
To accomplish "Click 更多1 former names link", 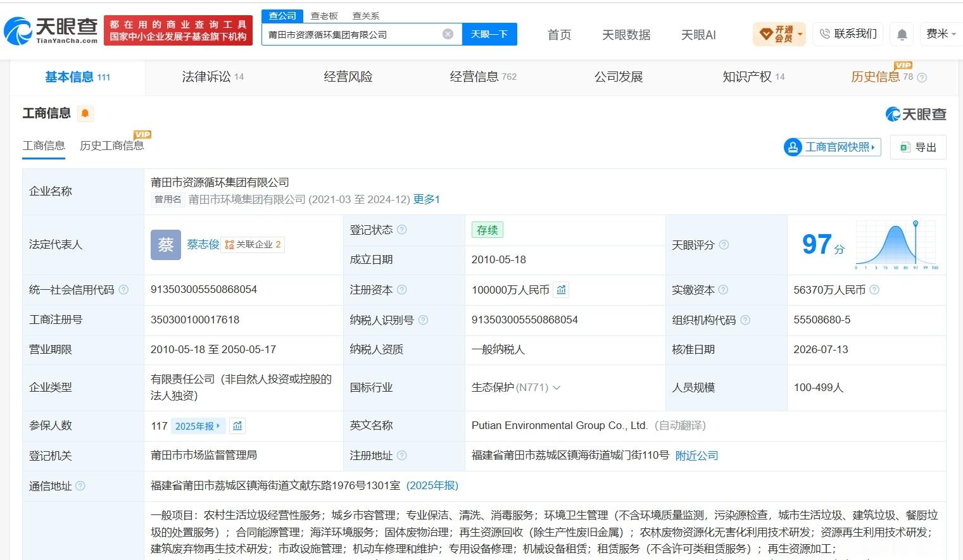I will (427, 199).
